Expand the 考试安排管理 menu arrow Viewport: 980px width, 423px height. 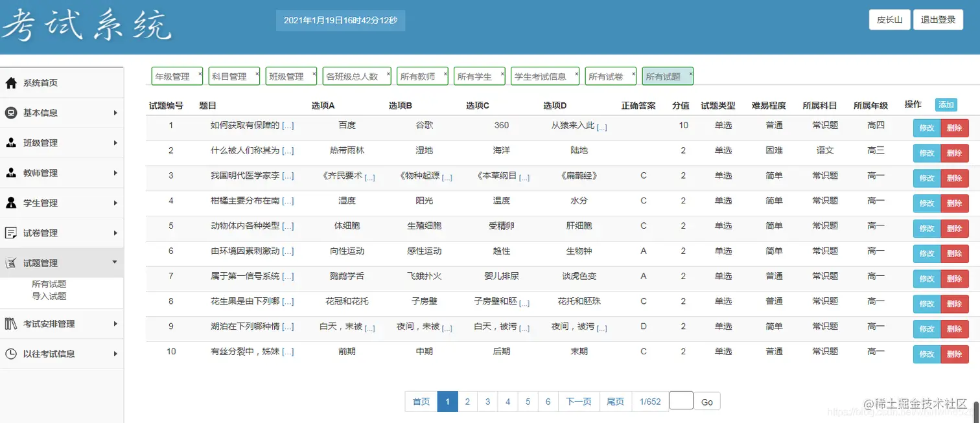click(115, 324)
